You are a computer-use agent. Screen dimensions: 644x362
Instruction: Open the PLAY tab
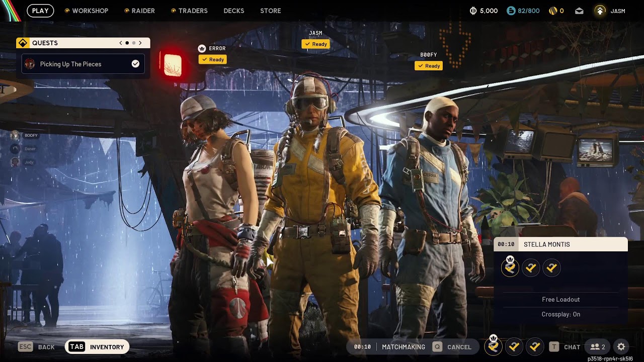tap(40, 11)
